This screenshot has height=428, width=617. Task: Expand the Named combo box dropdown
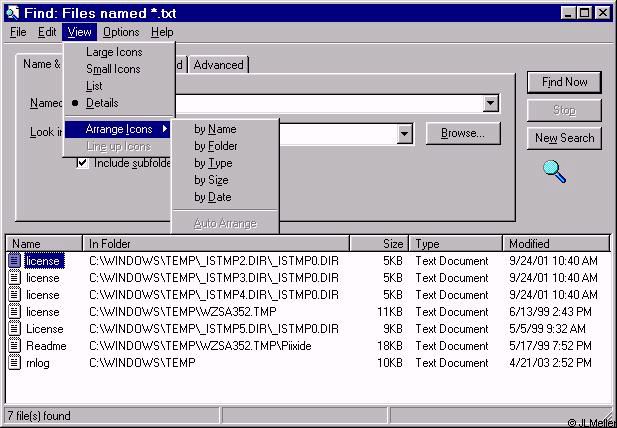pos(490,103)
